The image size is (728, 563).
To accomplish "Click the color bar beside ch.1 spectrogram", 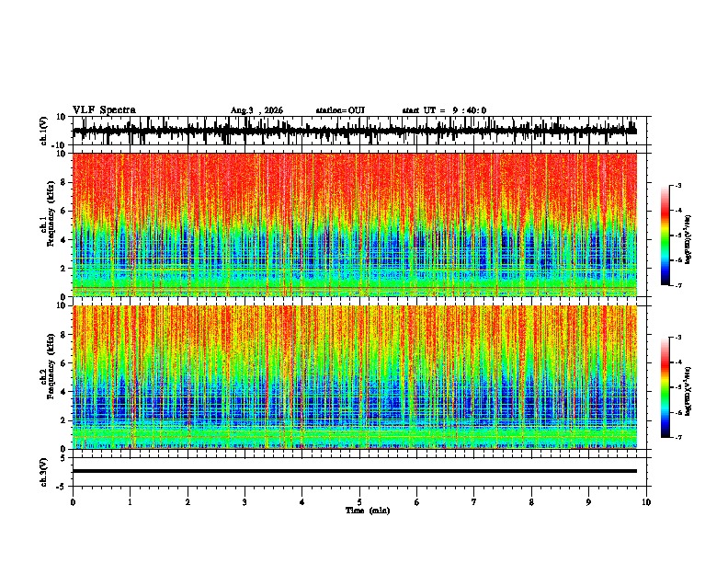I will pyautogui.click(x=665, y=236).
